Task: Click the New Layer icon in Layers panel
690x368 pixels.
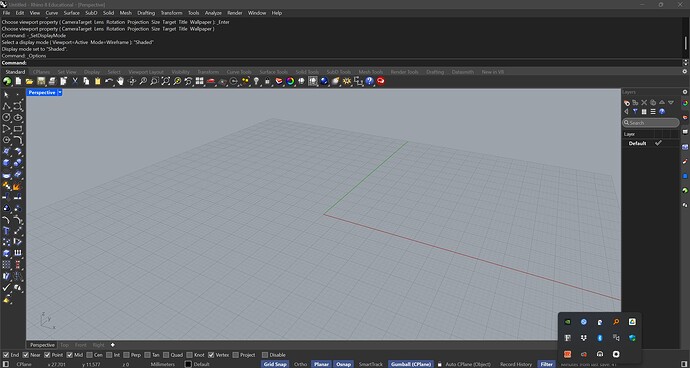Action: pos(627,103)
